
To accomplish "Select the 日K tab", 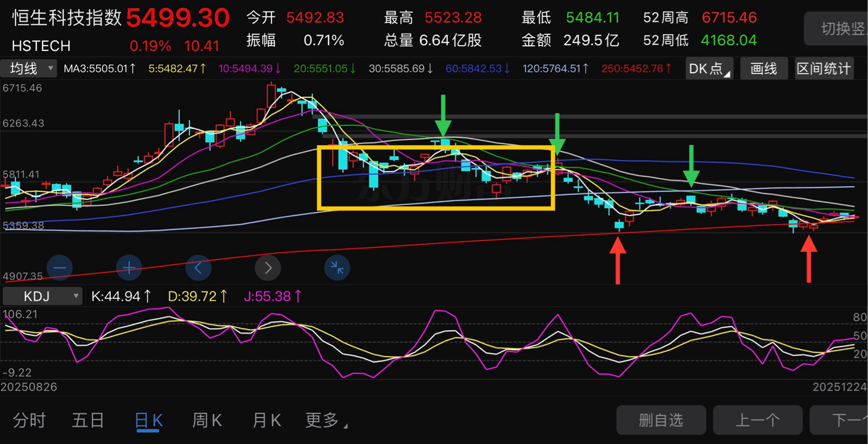I will click(148, 420).
